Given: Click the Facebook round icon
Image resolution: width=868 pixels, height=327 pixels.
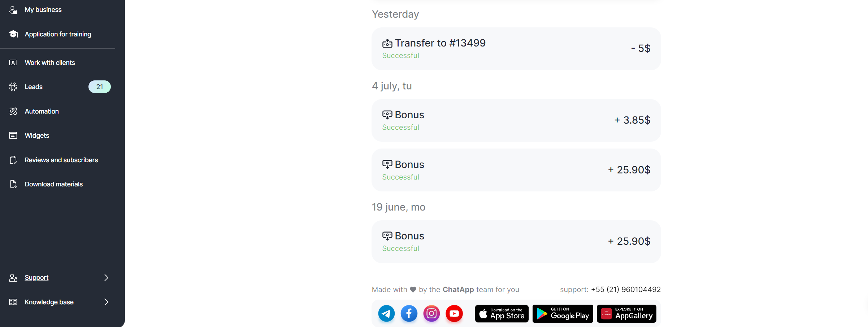Looking at the screenshot, I should point(409,313).
